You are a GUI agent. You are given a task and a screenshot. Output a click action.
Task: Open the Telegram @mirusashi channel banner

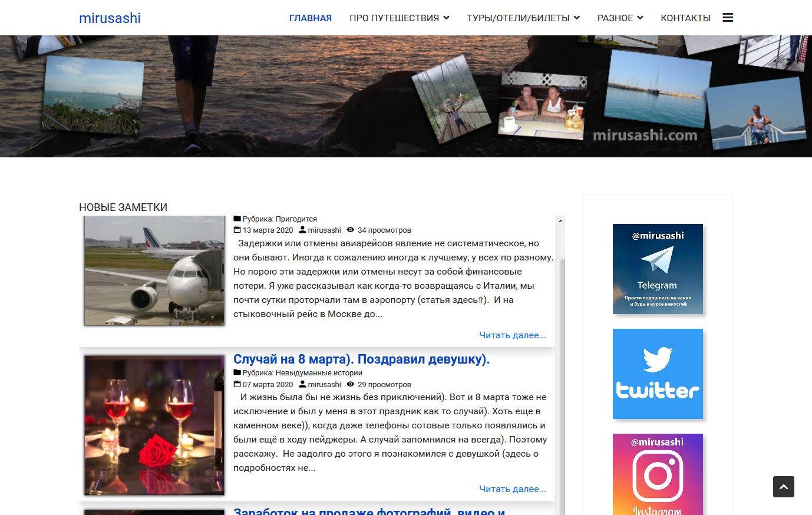click(x=658, y=269)
